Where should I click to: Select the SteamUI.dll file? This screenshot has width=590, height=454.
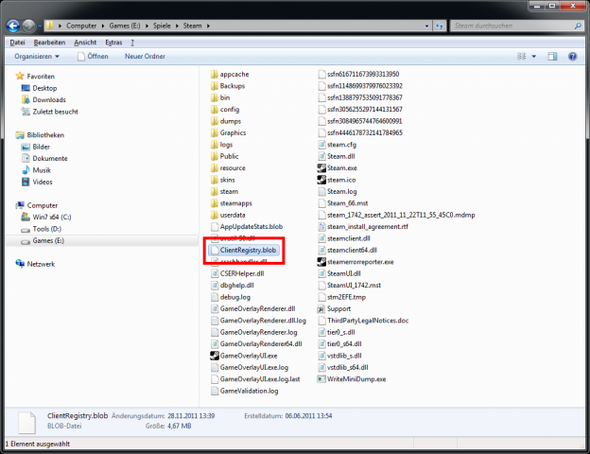point(339,273)
